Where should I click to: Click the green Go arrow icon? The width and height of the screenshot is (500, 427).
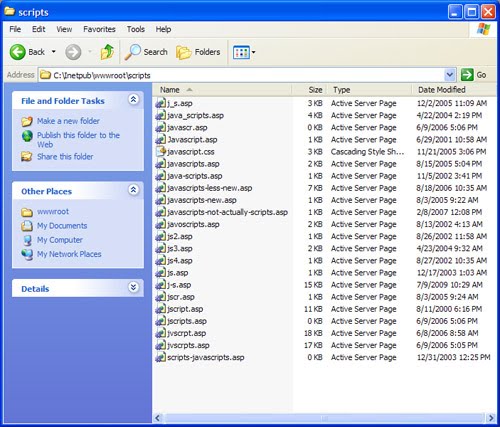[467, 75]
